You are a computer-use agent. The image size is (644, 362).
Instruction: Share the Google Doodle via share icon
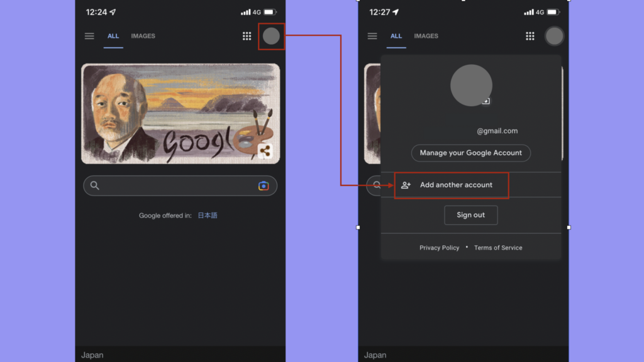tap(265, 151)
